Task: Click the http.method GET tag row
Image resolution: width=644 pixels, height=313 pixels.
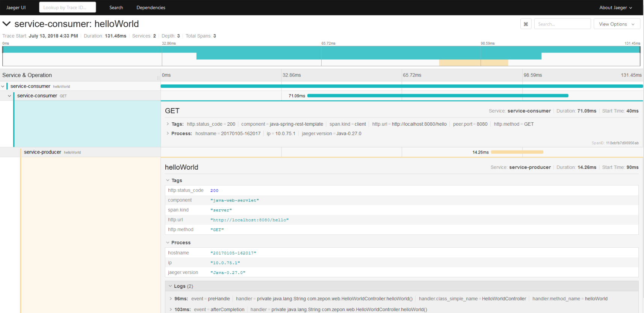Action: (402, 229)
